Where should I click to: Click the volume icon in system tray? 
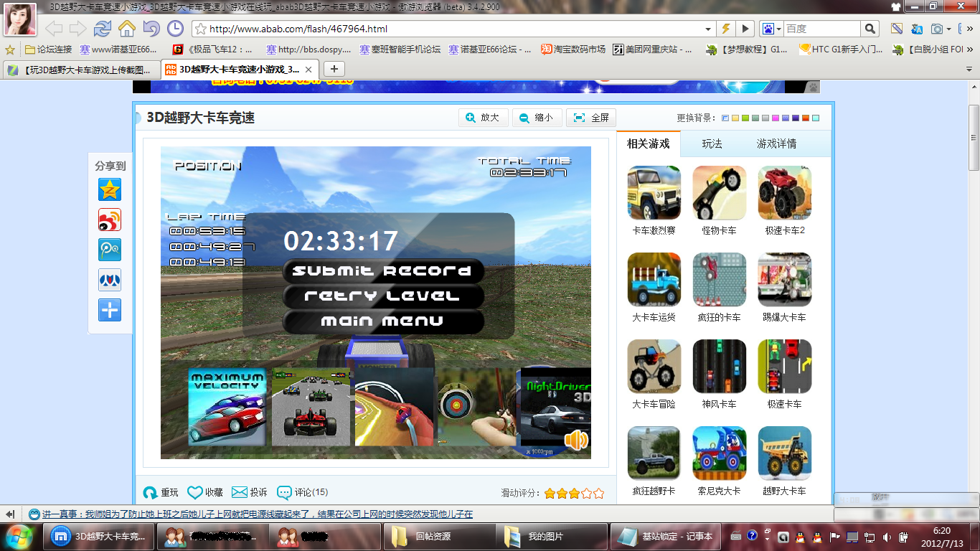click(x=887, y=537)
